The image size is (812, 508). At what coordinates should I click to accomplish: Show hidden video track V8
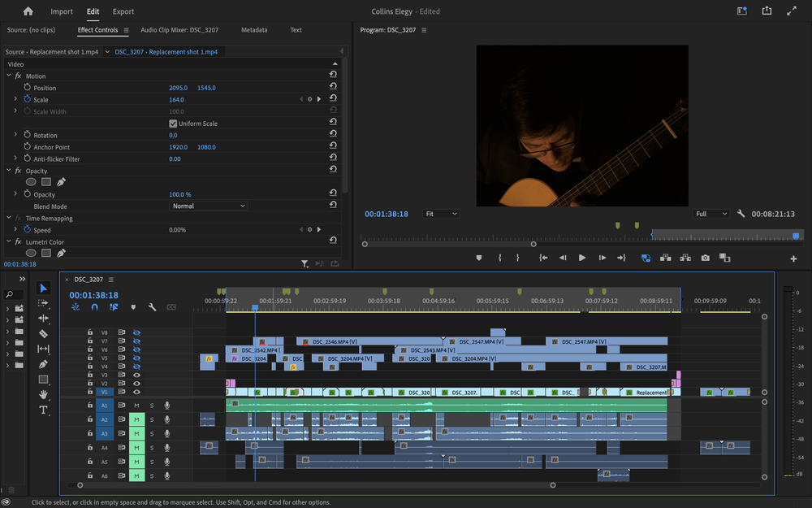[x=136, y=332]
